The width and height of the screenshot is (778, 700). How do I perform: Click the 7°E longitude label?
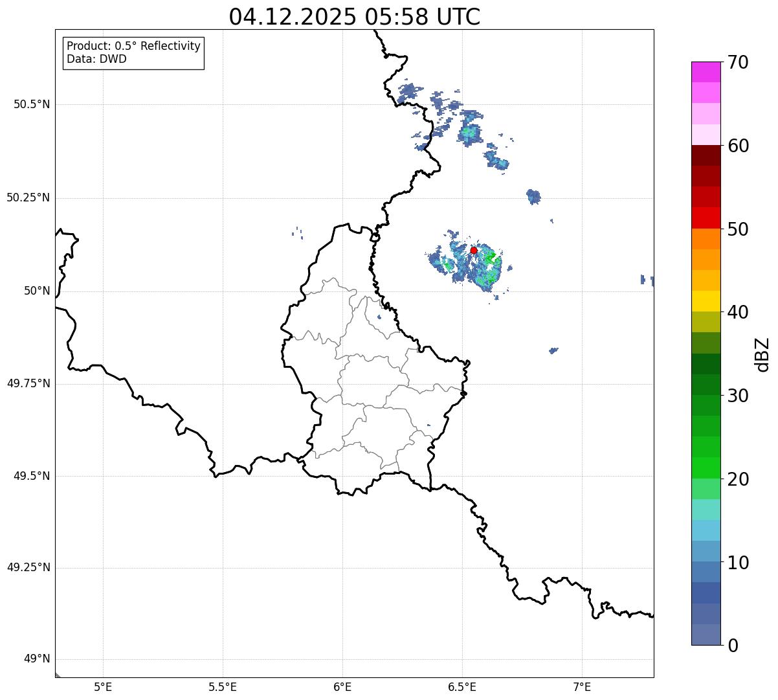pyautogui.click(x=582, y=687)
